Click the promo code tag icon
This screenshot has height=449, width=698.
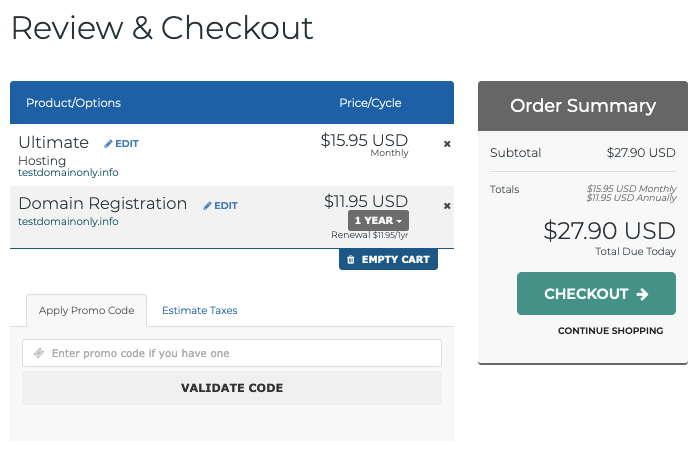coord(39,353)
